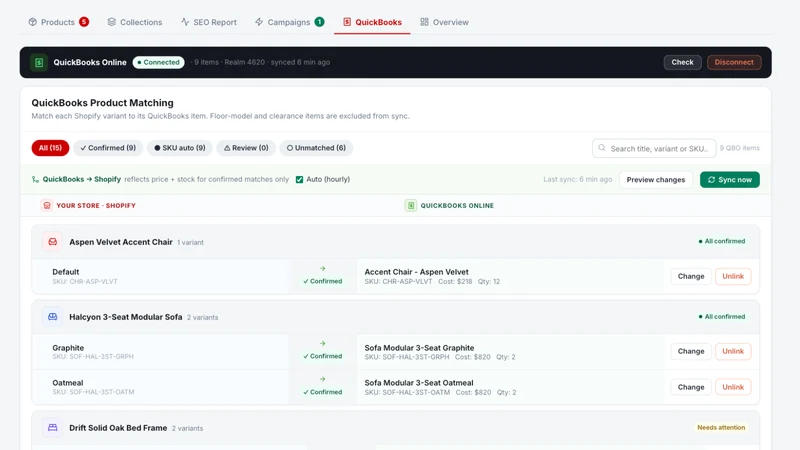The image size is (800, 450).
Task: Click the SEO Report pulse icon
Action: click(x=185, y=22)
